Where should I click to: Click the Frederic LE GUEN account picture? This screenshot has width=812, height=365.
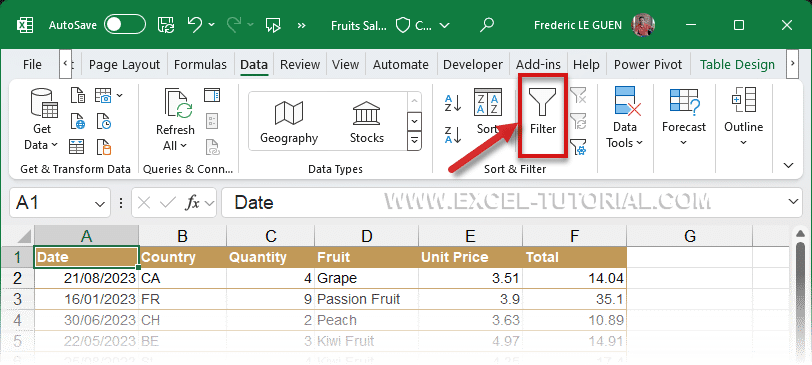(x=643, y=24)
